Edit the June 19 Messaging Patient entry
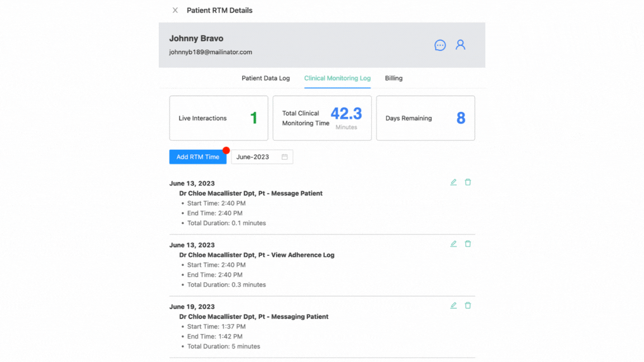This screenshot has width=644, height=362. click(x=453, y=306)
